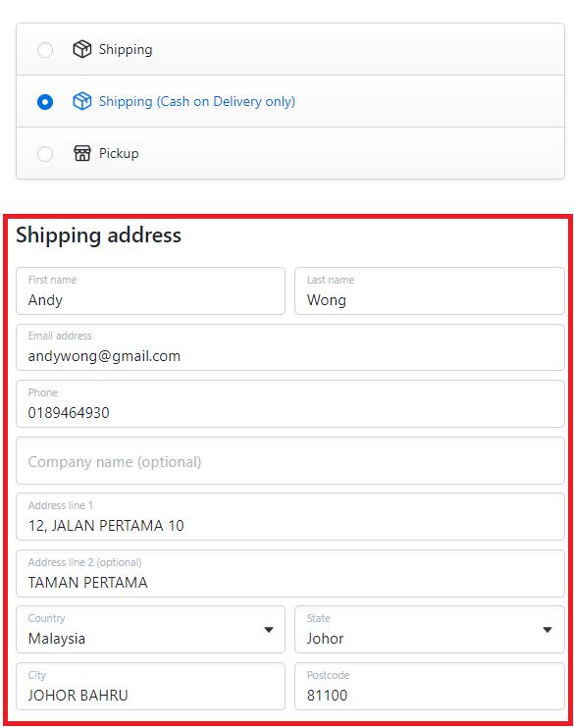
Task: Open the Country dropdown showing Malaysia
Action: [150, 630]
